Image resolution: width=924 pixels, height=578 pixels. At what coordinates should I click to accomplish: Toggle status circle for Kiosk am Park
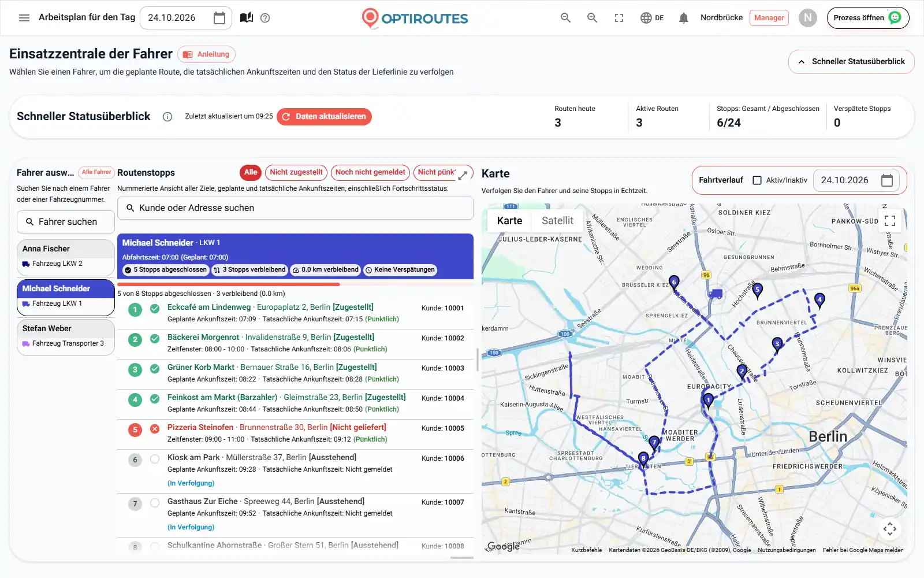[x=155, y=459]
